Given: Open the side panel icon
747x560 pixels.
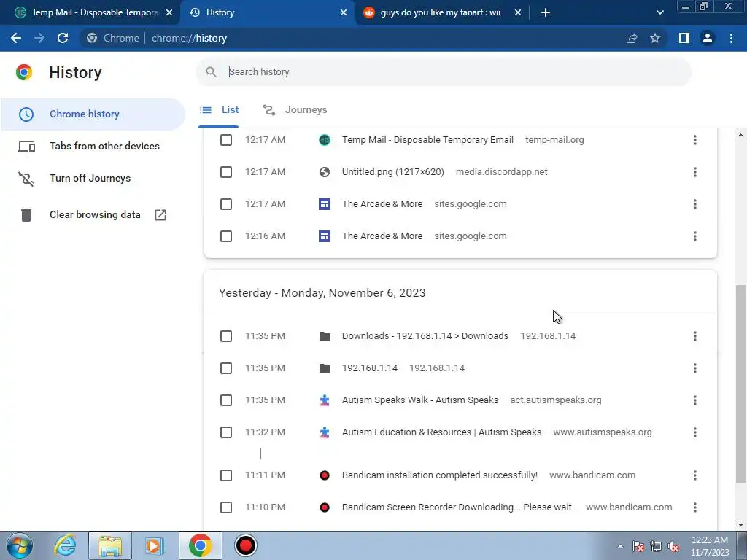Looking at the screenshot, I should 684,38.
